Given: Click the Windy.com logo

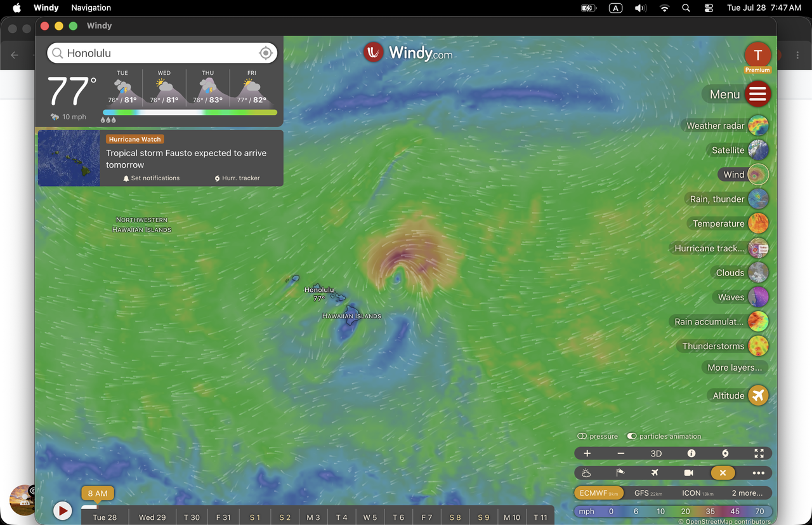Looking at the screenshot, I should pyautogui.click(x=408, y=53).
